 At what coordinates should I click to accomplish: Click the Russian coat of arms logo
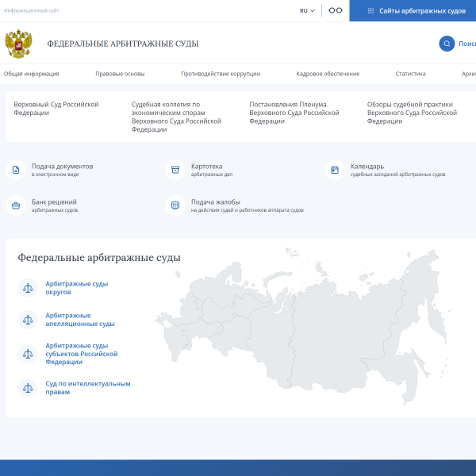pyautogui.click(x=18, y=44)
